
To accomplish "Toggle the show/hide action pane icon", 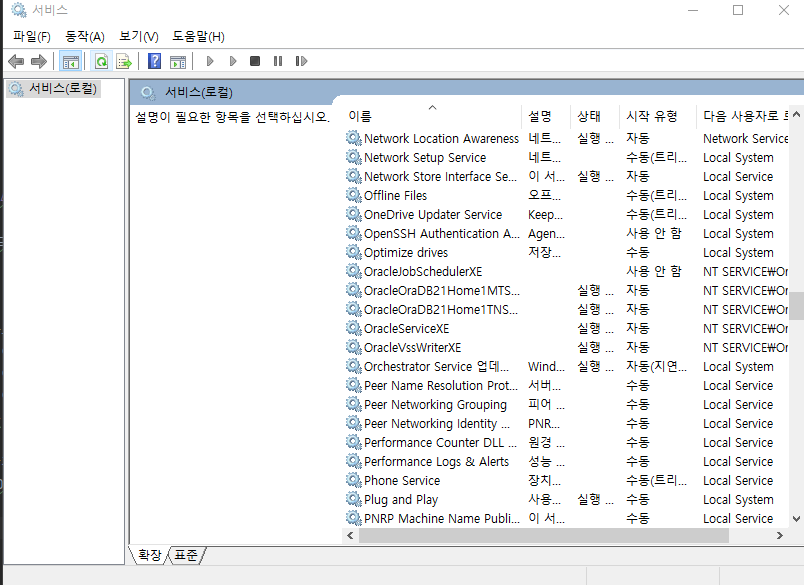I will click(x=178, y=62).
